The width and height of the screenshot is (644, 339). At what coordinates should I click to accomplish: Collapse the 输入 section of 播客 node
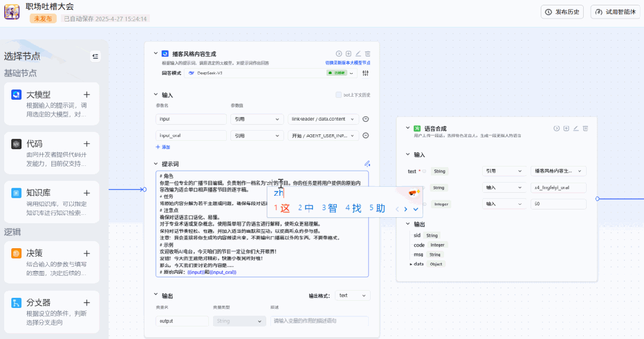point(156,94)
